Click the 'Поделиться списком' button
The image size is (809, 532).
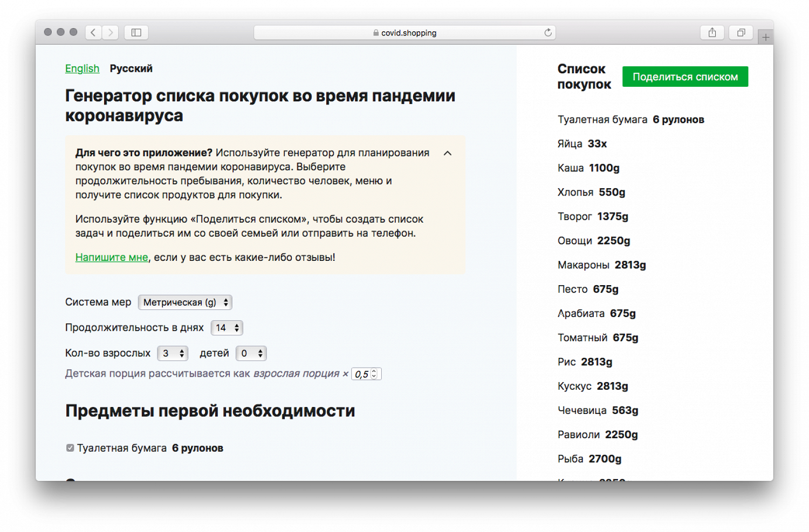coord(685,77)
